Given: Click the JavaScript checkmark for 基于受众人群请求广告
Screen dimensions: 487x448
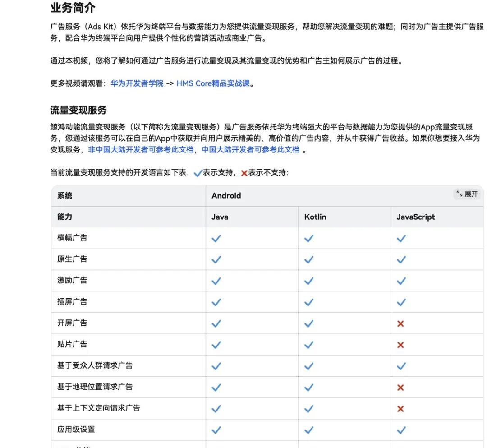Looking at the screenshot, I should 401,366.
